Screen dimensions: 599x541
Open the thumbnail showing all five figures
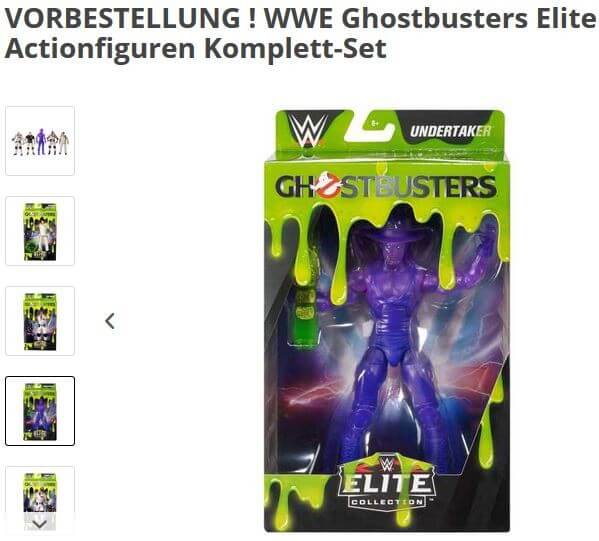coord(40,141)
